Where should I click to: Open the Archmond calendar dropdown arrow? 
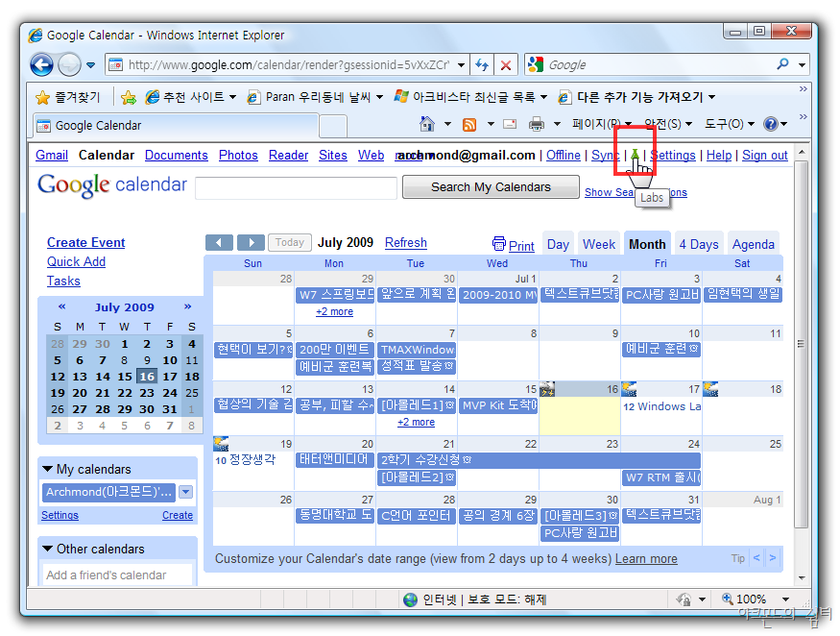pyautogui.click(x=186, y=492)
